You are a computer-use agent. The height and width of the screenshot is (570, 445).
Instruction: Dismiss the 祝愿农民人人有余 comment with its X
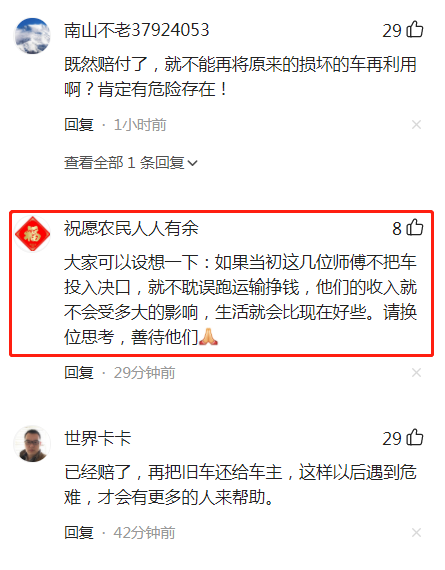416,372
